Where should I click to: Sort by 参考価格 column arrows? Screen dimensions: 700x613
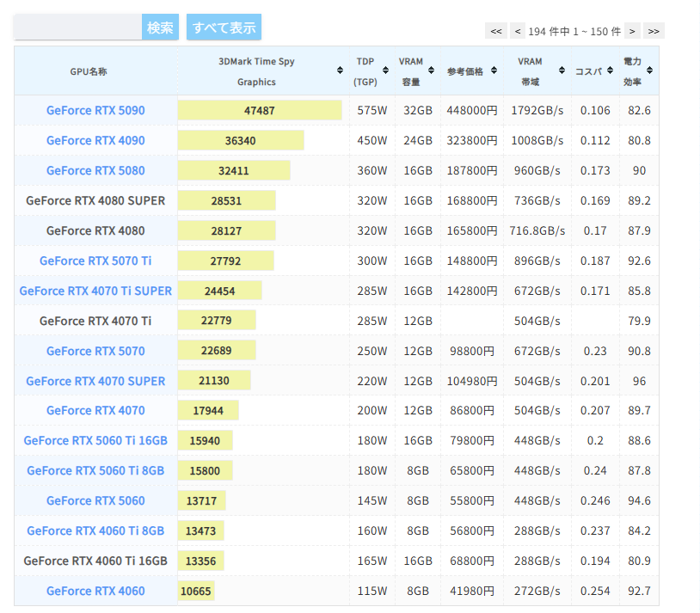[494, 70]
